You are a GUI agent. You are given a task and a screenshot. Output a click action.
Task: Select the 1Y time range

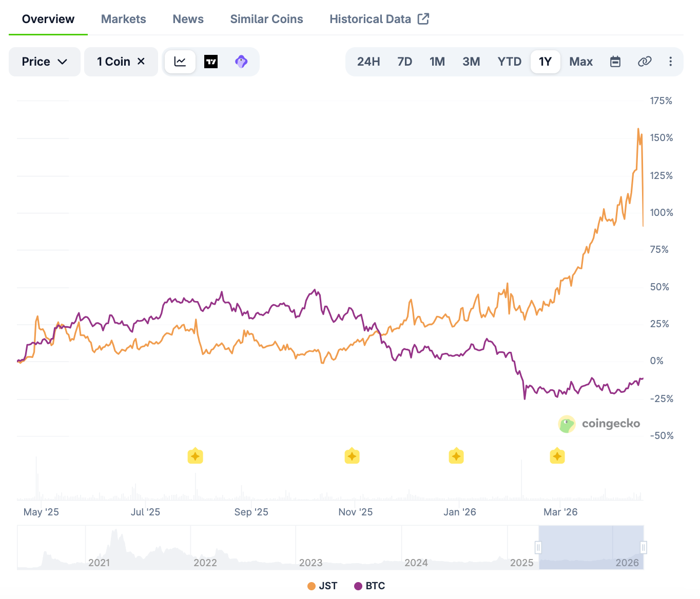(x=545, y=62)
